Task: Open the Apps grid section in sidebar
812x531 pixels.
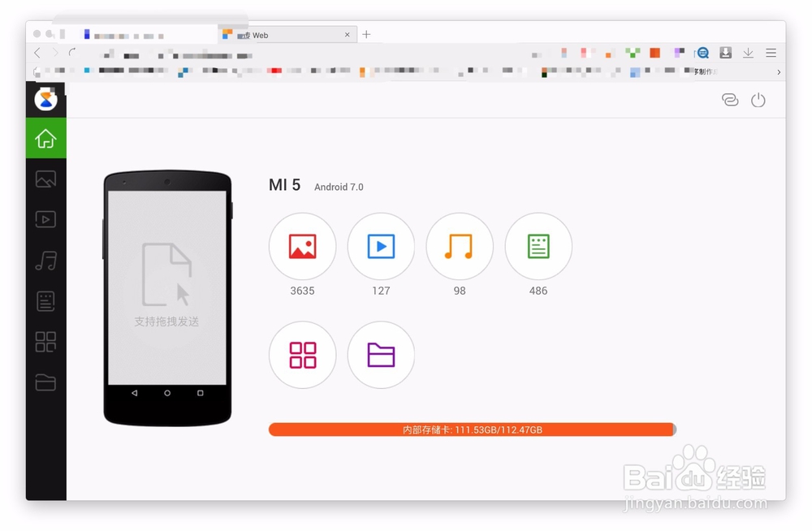Action: coord(45,342)
